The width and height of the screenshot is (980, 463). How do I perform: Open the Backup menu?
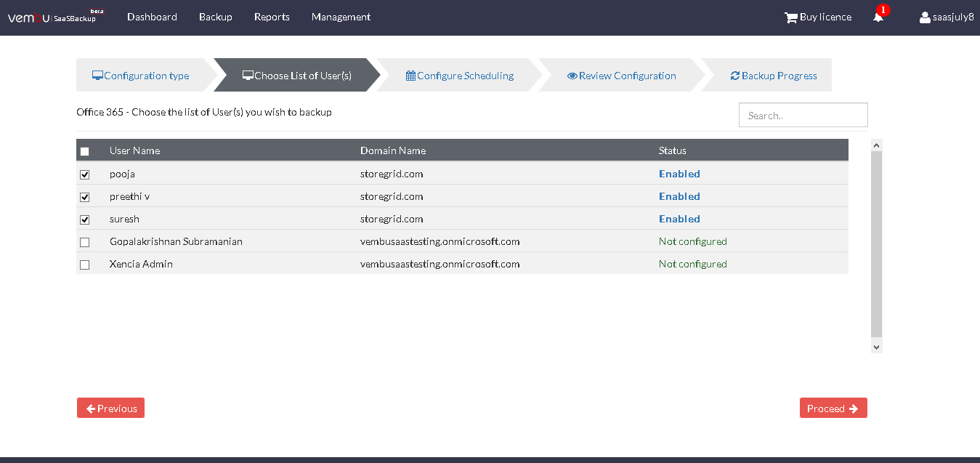click(x=216, y=17)
